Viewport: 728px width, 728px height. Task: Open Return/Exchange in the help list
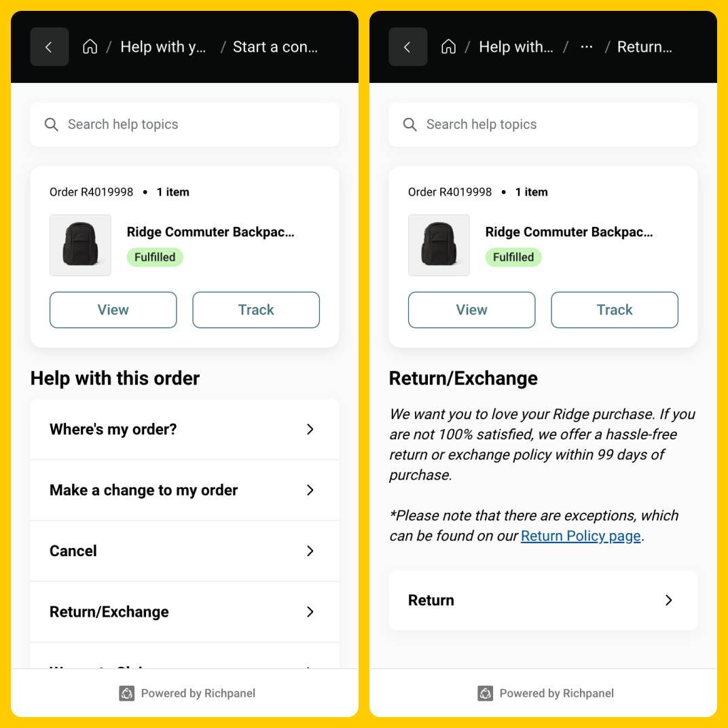click(184, 612)
